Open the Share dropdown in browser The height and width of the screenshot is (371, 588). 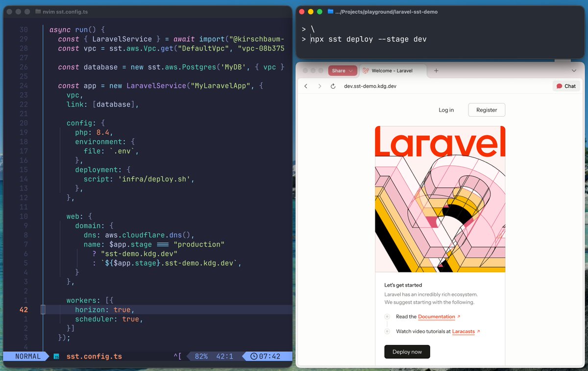point(342,71)
